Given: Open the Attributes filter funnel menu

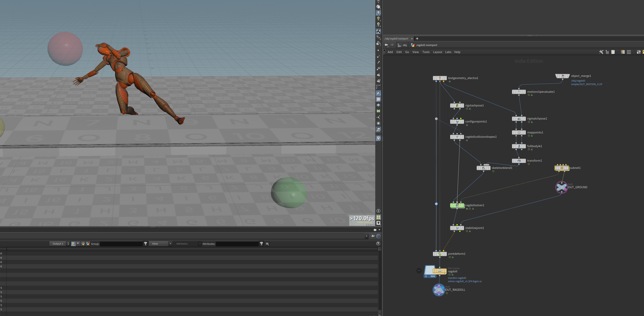Looking at the screenshot, I should pos(261,244).
